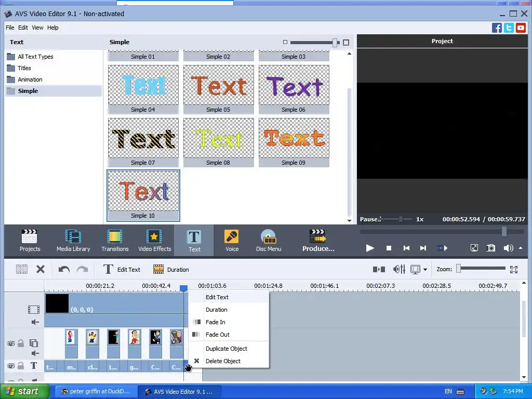Switch to the Text section button
This screenshot has width=532, height=399.
[x=194, y=241]
